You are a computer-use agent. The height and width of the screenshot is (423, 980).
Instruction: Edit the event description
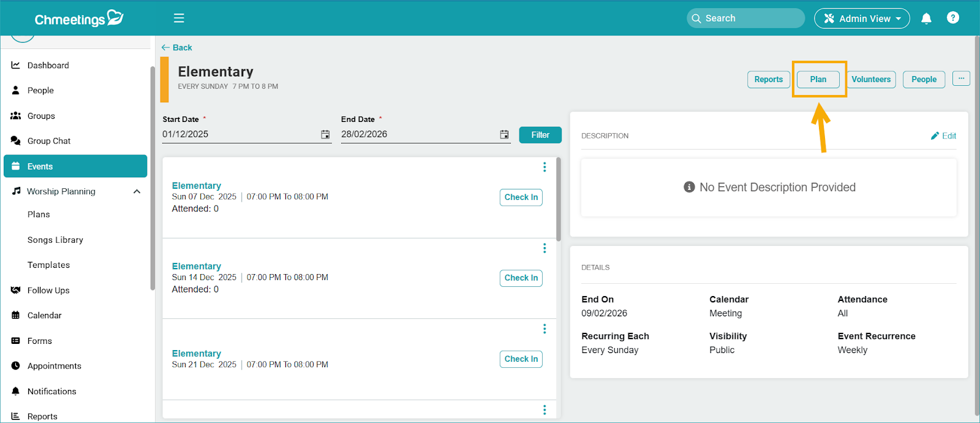point(943,136)
